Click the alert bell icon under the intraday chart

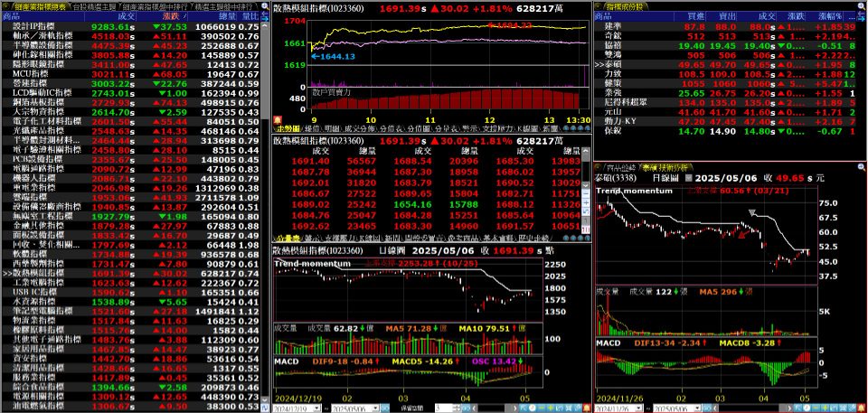click(x=277, y=119)
